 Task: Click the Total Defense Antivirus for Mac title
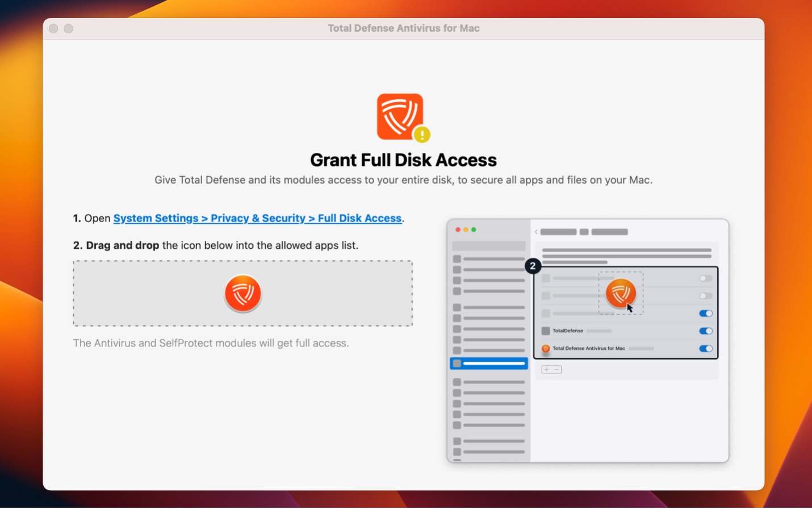(x=404, y=28)
